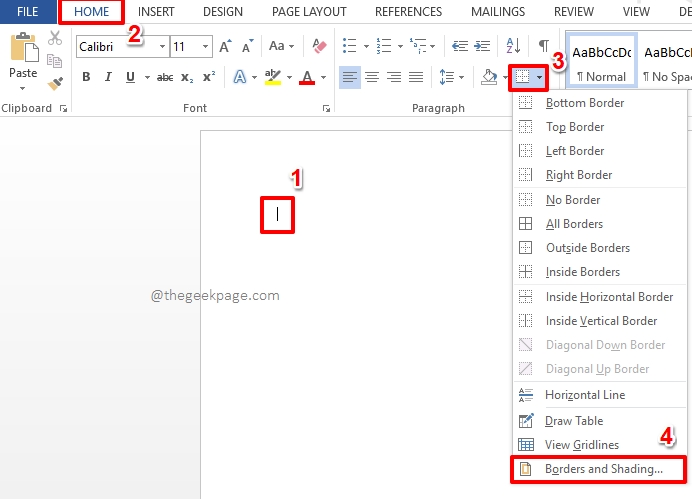The height and width of the screenshot is (499, 692).
Task: Expand the Paste options arrow
Action: [23, 89]
